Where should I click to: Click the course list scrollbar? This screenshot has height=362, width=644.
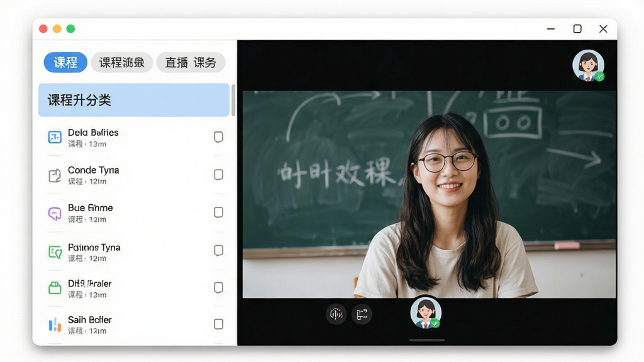(233, 100)
